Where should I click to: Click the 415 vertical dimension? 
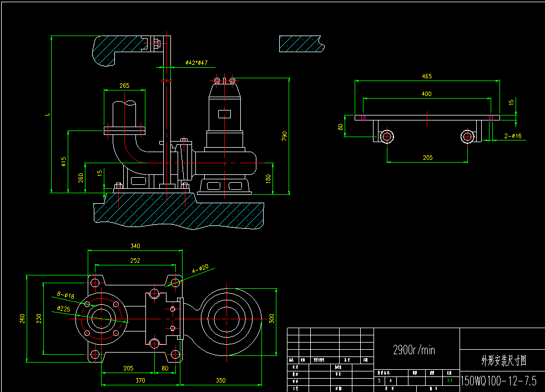coord(64,162)
